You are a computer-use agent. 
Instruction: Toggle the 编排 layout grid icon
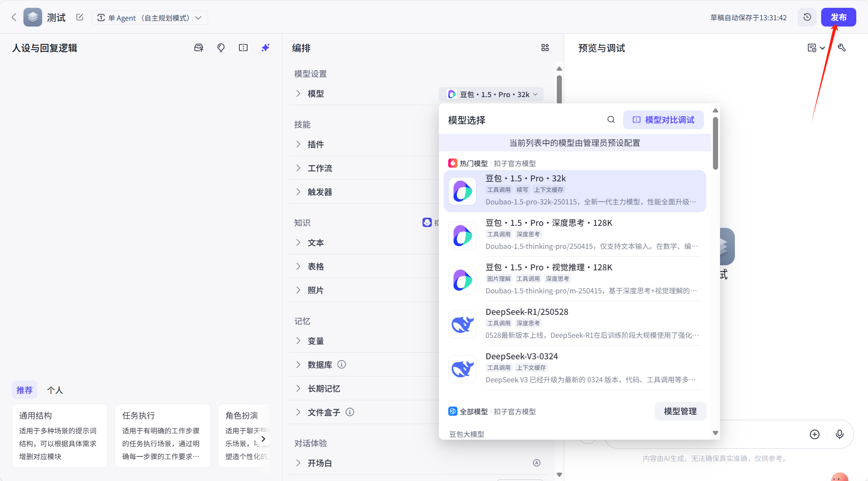(545, 48)
